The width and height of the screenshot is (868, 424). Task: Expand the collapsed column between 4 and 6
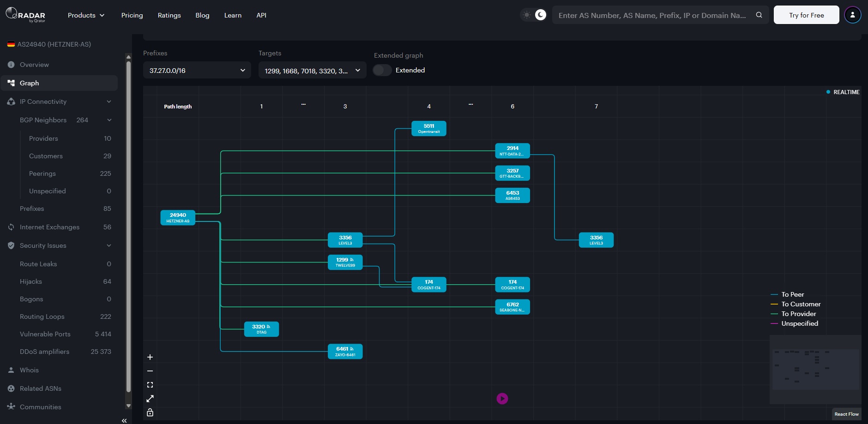click(471, 105)
